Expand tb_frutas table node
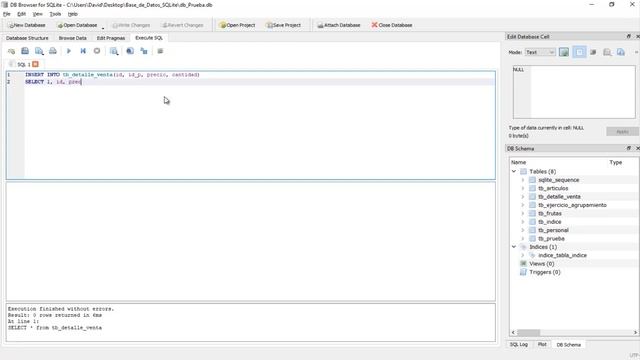The image size is (640, 360). [x=522, y=213]
